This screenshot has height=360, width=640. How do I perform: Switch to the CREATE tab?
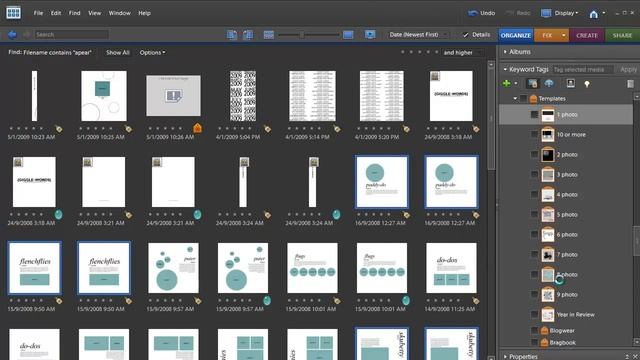click(x=587, y=35)
